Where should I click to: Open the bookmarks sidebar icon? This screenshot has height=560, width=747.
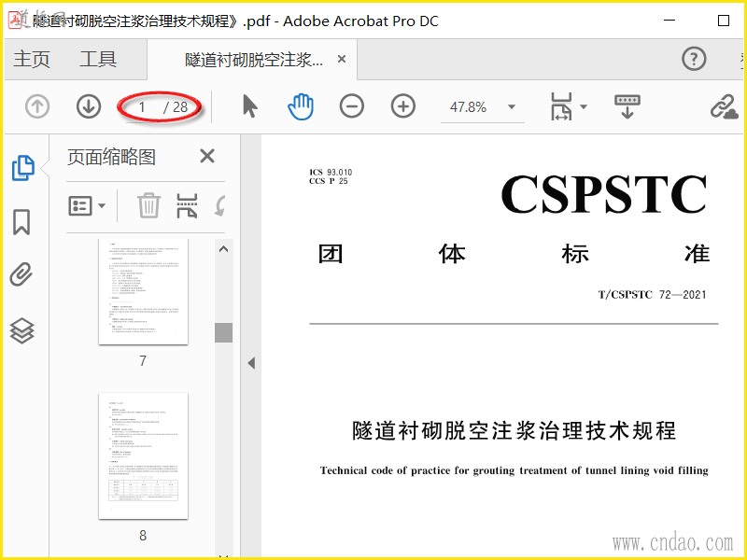21,222
